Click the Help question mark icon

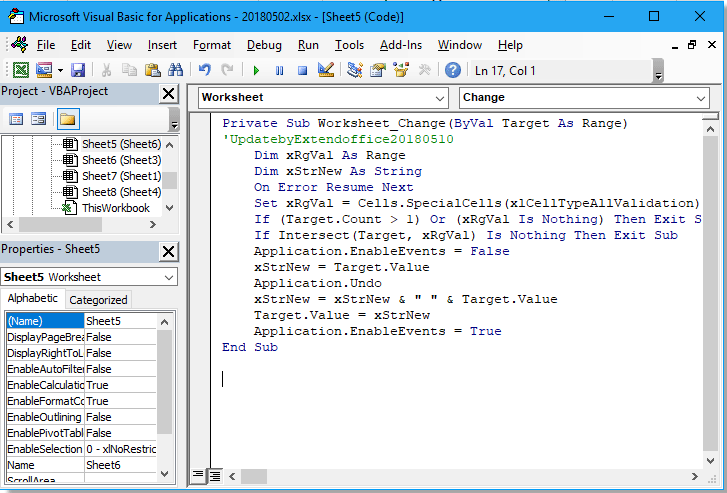[453, 70]
